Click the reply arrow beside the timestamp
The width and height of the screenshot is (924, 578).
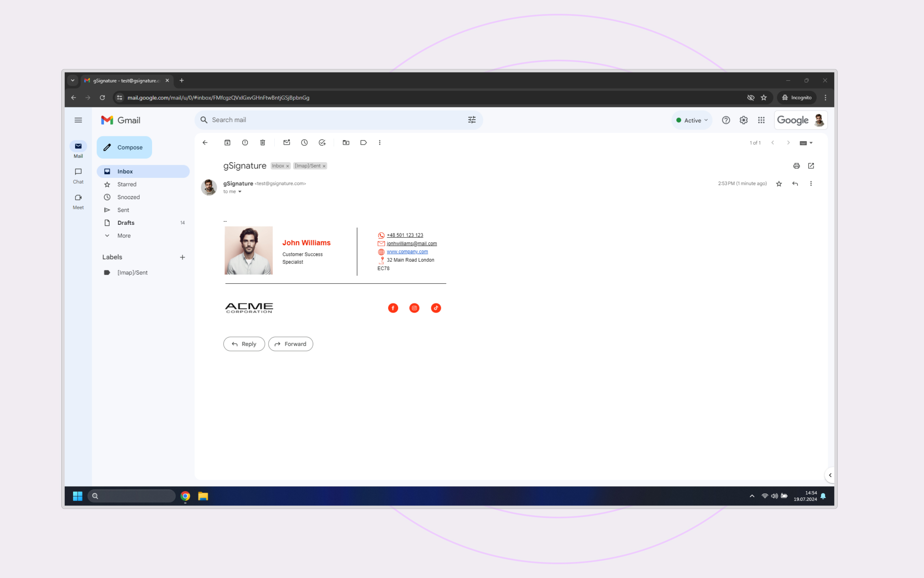pos(795,184)
